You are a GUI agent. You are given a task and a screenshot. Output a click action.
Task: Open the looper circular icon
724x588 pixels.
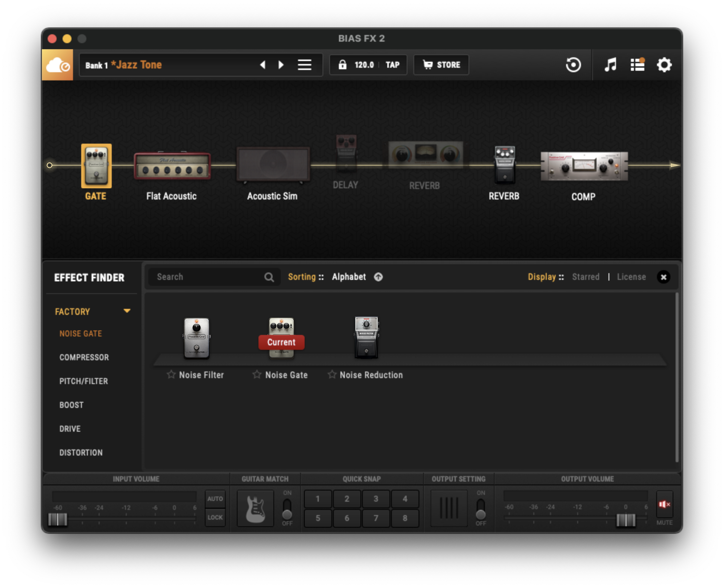click(x=573, y=65)
